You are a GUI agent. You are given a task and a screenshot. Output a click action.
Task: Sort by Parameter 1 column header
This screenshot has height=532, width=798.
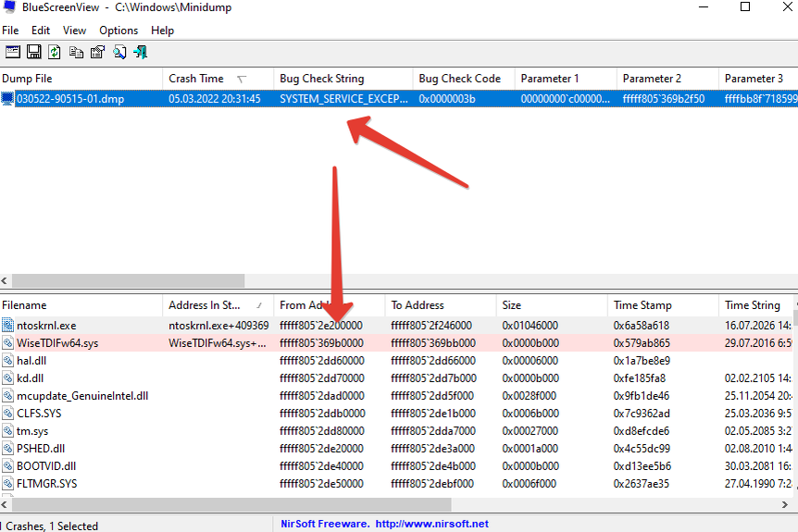click(566, 79)
